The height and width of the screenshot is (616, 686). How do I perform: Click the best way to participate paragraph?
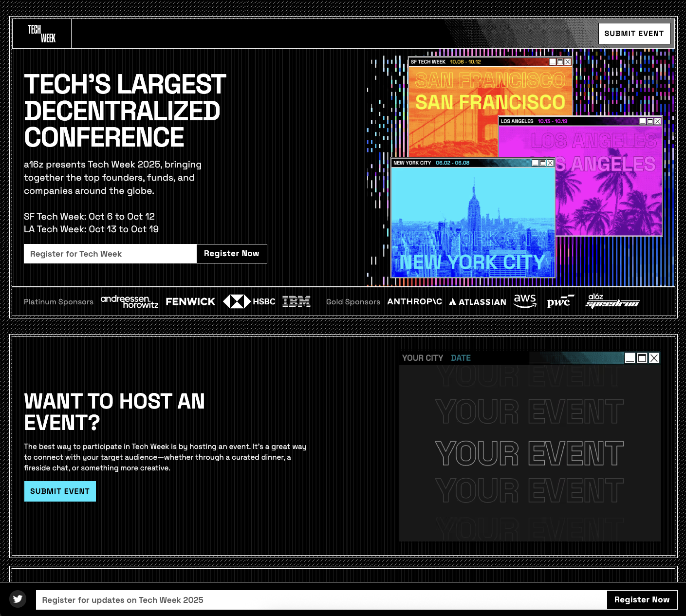[165, 457]
